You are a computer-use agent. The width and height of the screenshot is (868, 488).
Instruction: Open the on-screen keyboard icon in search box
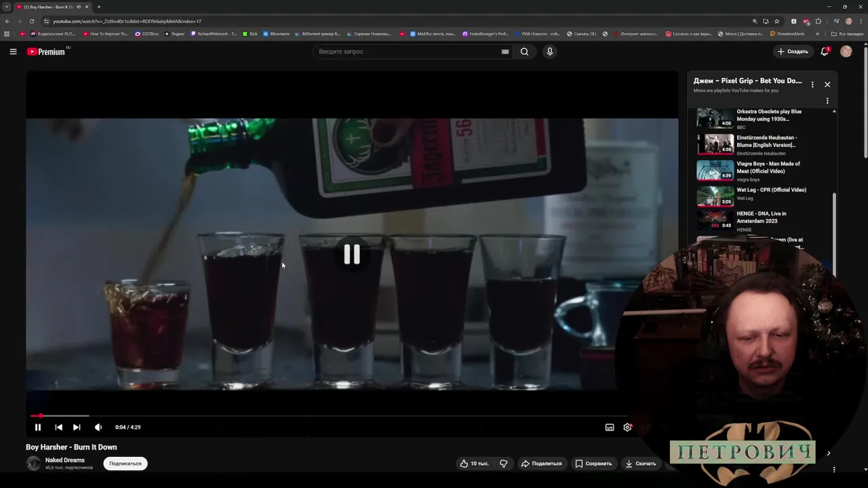coord(505,52)
